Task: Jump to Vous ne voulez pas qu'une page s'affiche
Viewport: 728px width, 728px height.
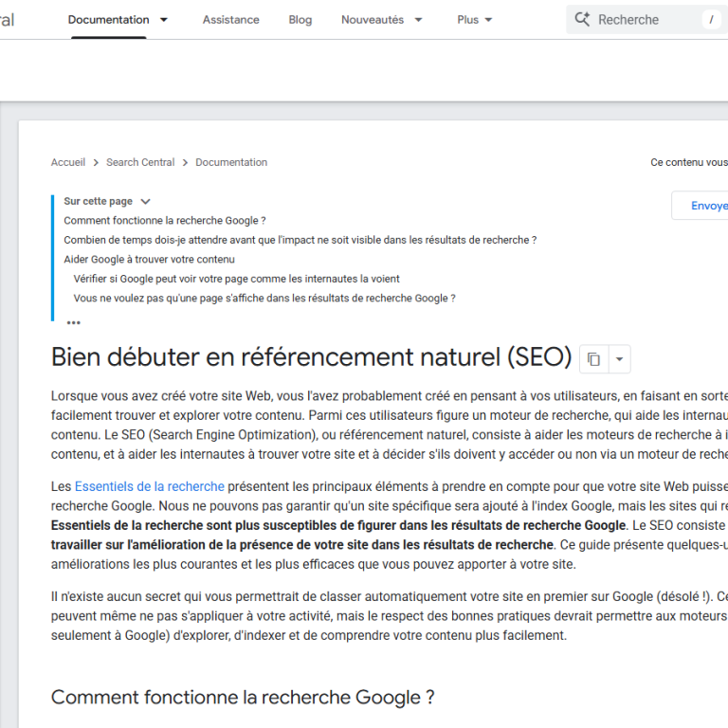Action: click(264, 299)
